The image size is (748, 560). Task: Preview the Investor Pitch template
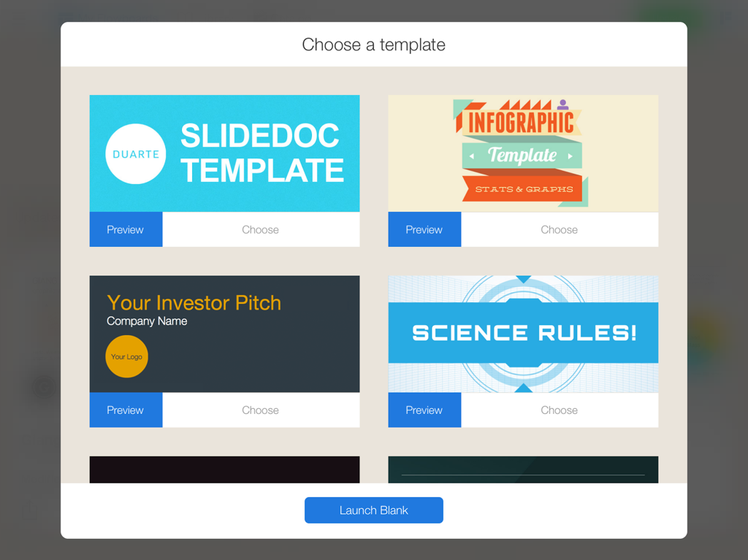(x=126, y=410)
